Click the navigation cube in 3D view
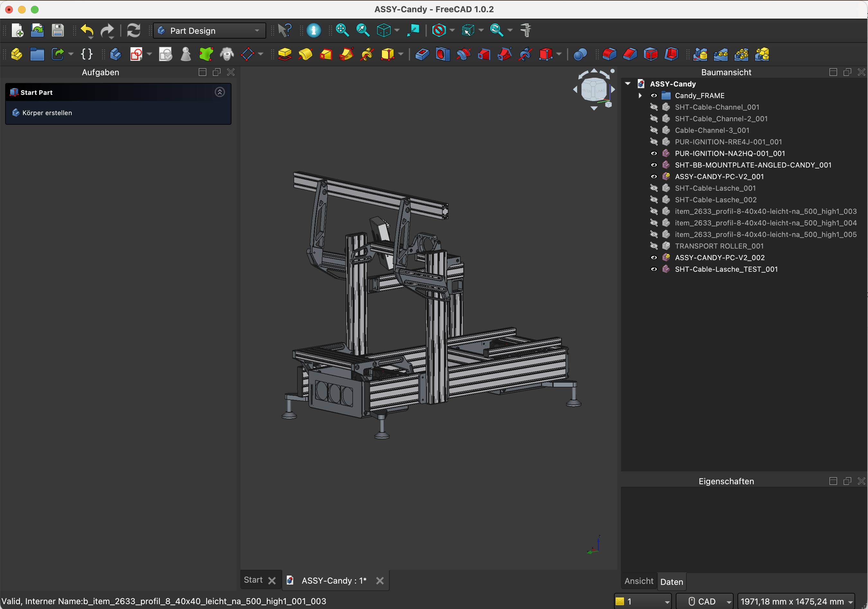The width and height of the screenshot is (868, 609). pos(593,90)
